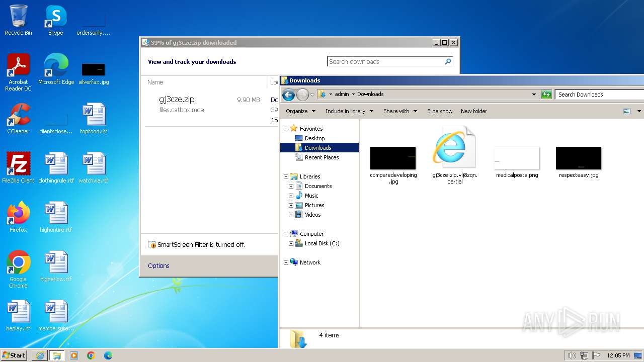Click Slide show in explorer toolbar
The width and height of the screenshot is (644, 362).
[440, 111]
